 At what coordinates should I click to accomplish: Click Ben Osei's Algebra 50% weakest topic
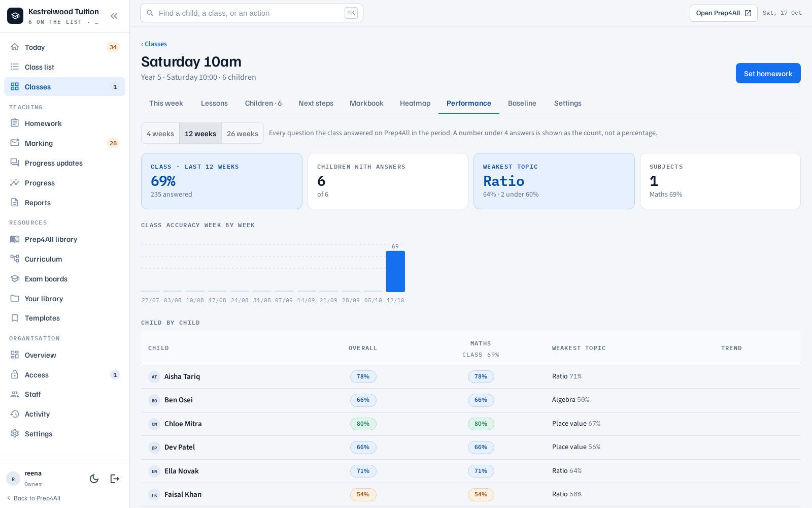tap(570, 400)
